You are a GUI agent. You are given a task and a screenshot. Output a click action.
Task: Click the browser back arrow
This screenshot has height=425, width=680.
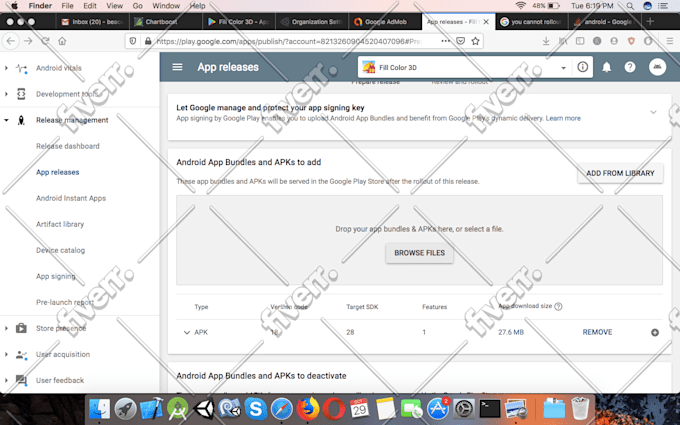click(11, 41)
